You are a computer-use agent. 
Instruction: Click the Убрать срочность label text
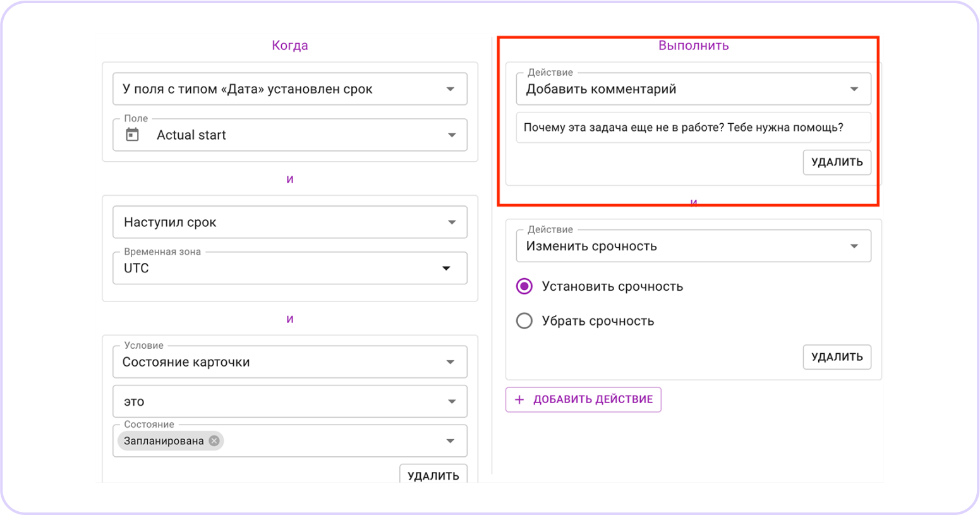click(x=598, y=321)
